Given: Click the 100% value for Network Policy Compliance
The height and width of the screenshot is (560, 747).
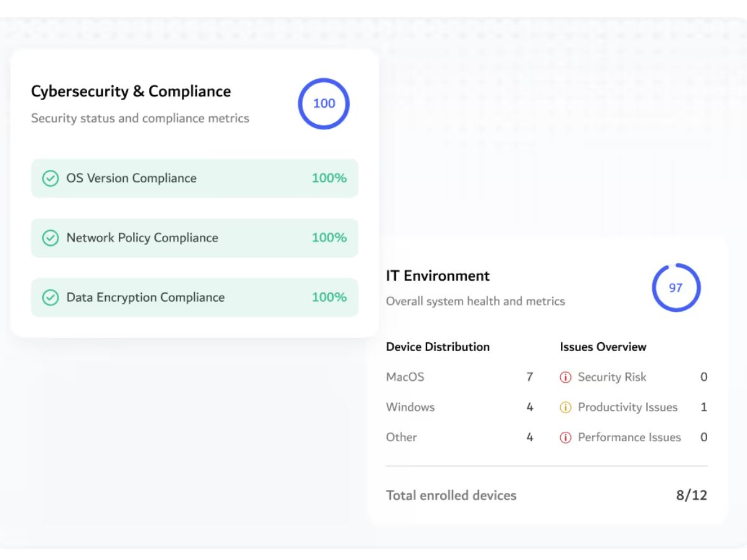Looking at the screenshot, I should 329,238.
